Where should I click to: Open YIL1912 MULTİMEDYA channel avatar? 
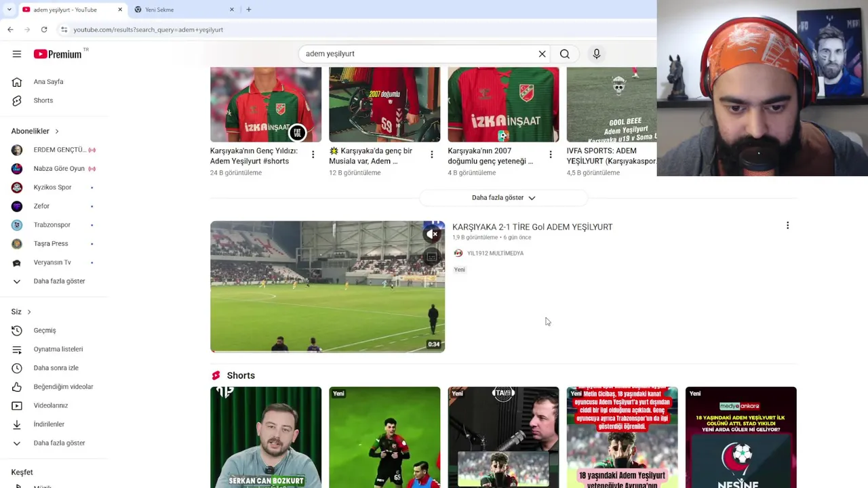pyautogui.click(x=458, y=253)
